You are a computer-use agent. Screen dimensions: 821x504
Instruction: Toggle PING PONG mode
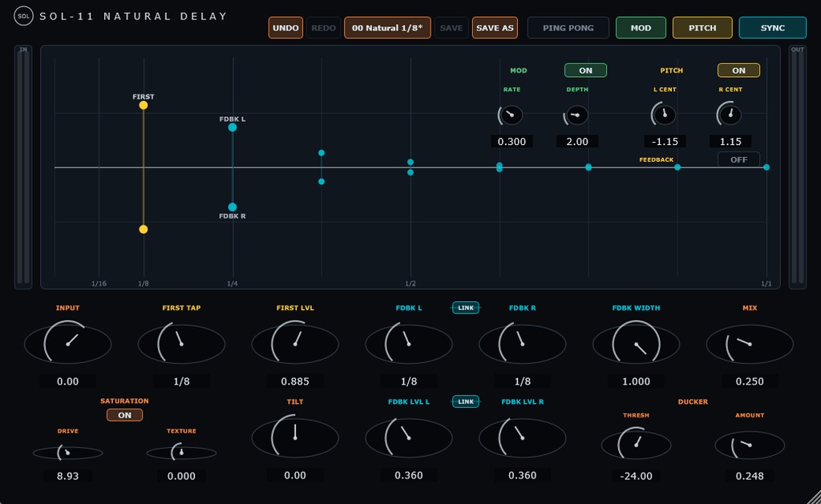pos(568,28)
